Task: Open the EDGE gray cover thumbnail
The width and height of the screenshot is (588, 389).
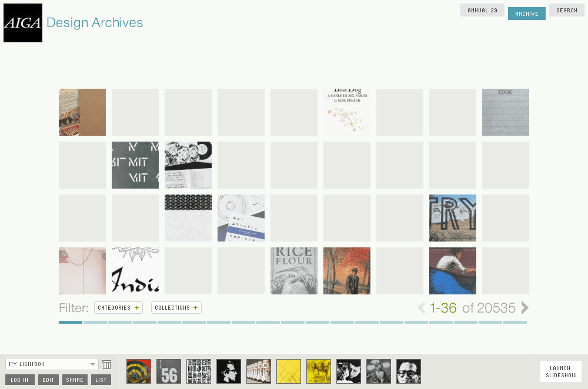Action: click(x=506, y=112)
